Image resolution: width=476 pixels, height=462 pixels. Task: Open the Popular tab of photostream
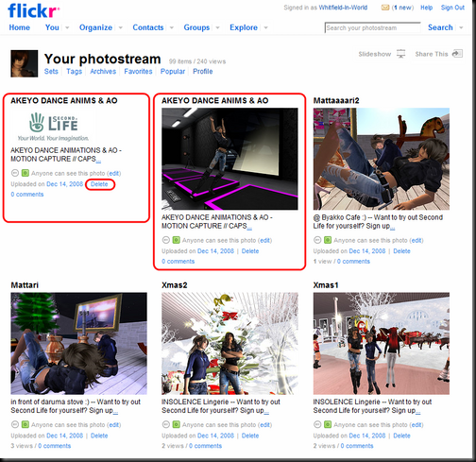click(x=173, y=72)
